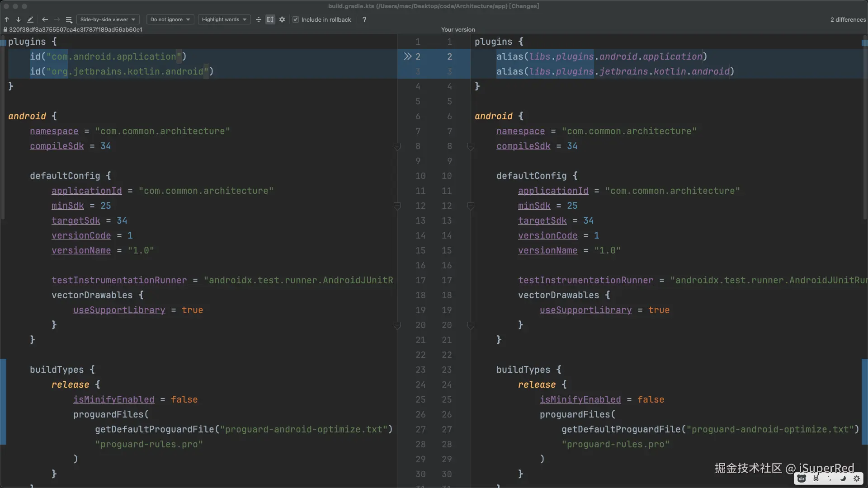Click the back arrow for previous file
The height and width of the screenshot is (488, 868).
45,19
